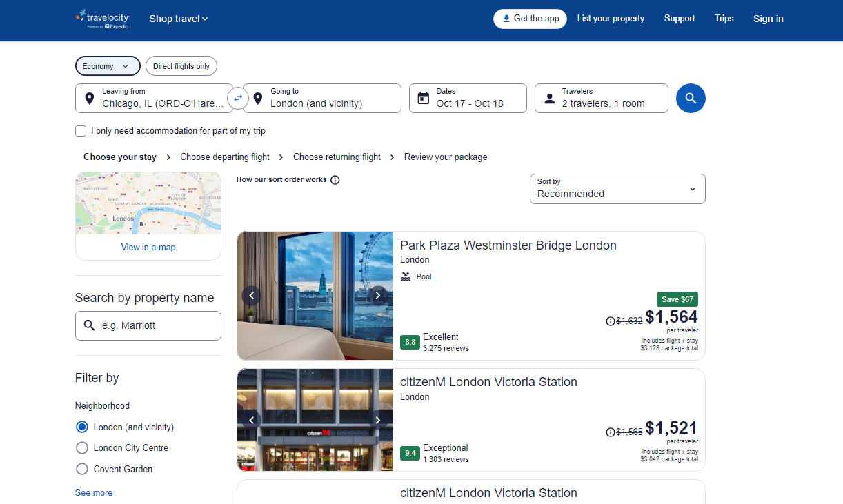Select London (and vicinity) neighborhood radio
The width and height of the screenshot is (843, 504).
point(82,427)
